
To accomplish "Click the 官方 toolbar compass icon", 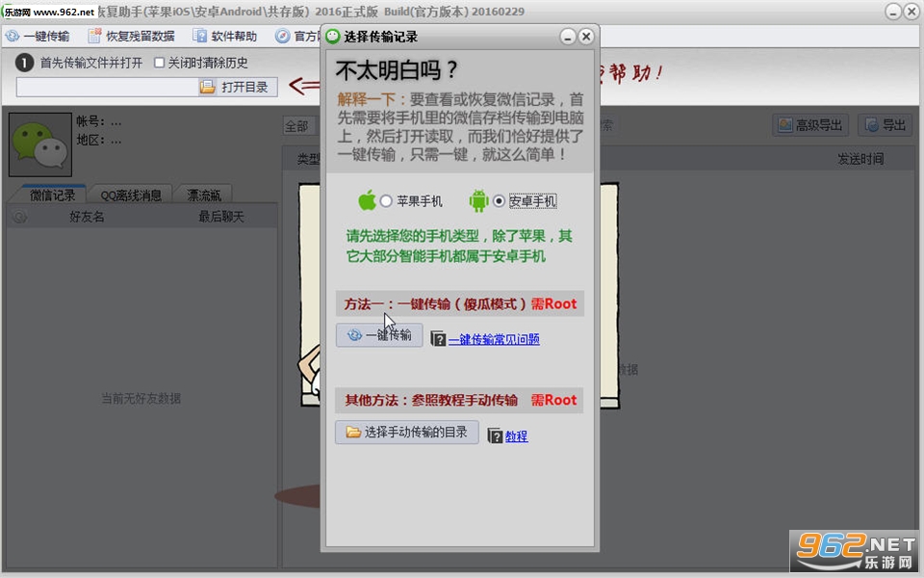I will pos(282,36).
